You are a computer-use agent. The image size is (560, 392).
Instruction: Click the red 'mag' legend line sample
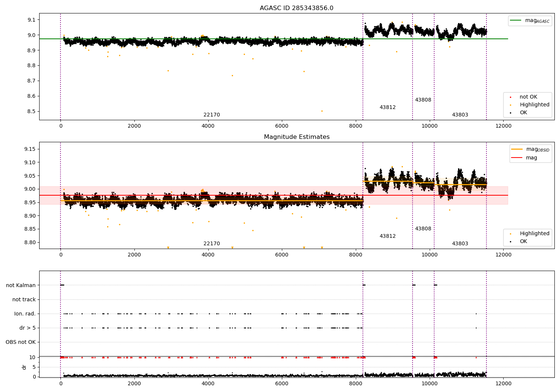coord(517,158)
